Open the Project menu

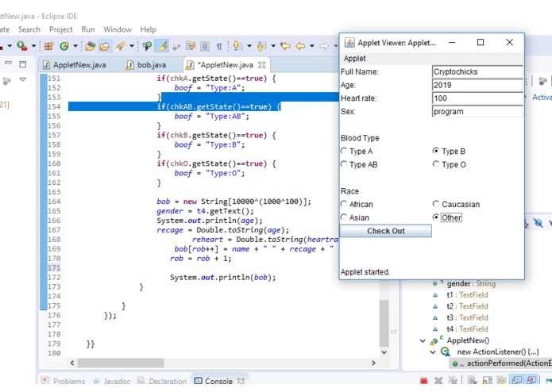coord(61,29)
